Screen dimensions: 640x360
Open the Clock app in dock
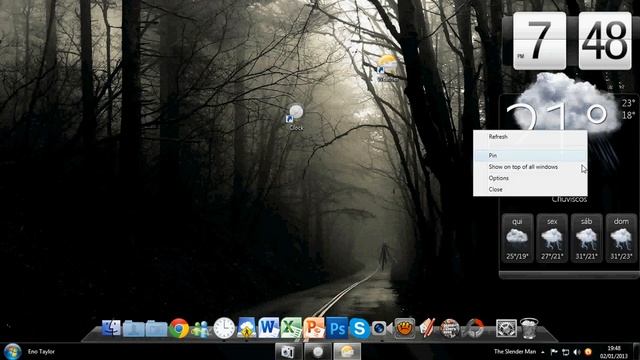[x=224, y=328]
